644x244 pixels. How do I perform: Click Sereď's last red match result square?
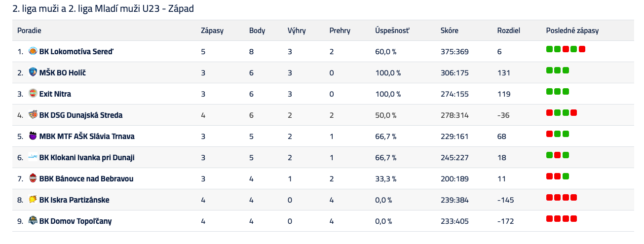pos(582,49)
